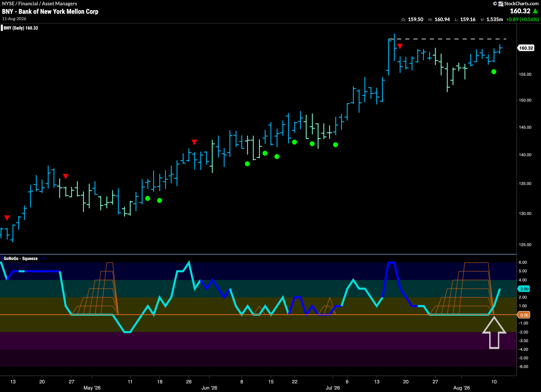Click the -6.00 oscillator axis label
This screenshot has height=392, width=541.
point(523,367)
